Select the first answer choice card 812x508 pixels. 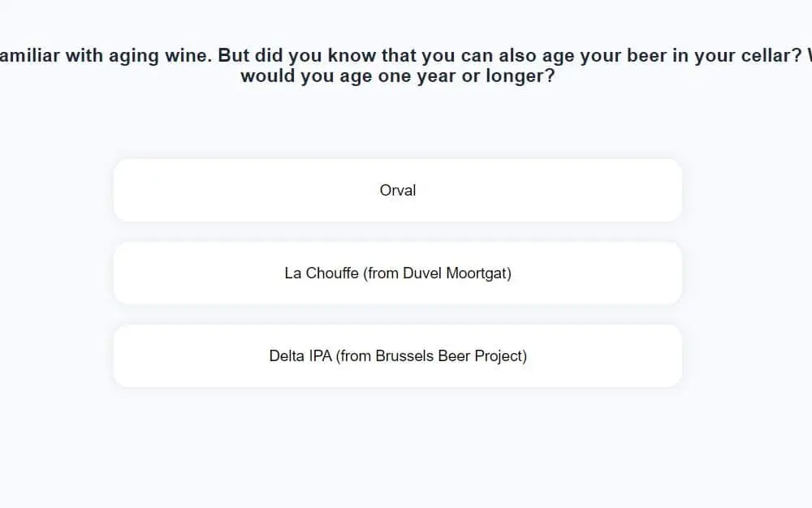pos(398,190)
